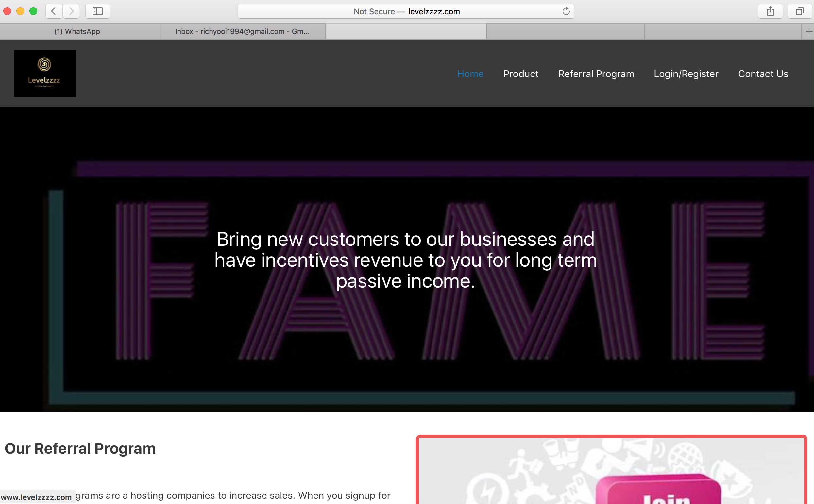Viewport: 814px width, 504px height.
Task: Click the FAME hero banner image
Action: coord(407,333)
